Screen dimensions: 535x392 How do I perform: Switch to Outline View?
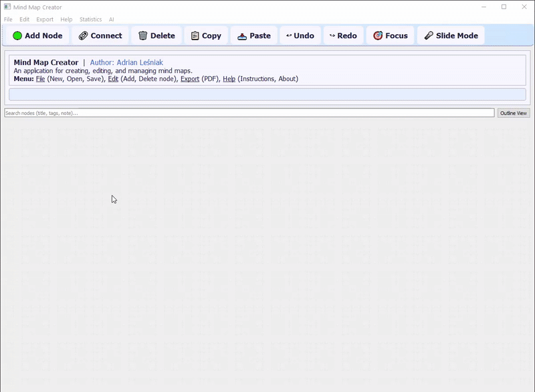tap(514, 113)
